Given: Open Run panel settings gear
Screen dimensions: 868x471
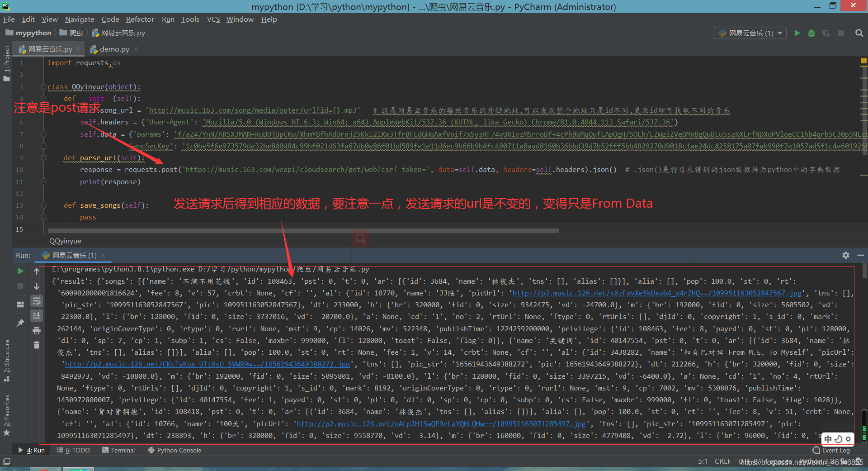Looking at the screenshot, I should 846,255.
